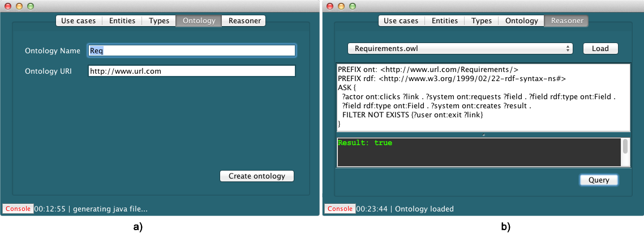Viewport: 644px width, 233px height.
Task: Open Reasoner tab in left window
Action: (244, 21)
